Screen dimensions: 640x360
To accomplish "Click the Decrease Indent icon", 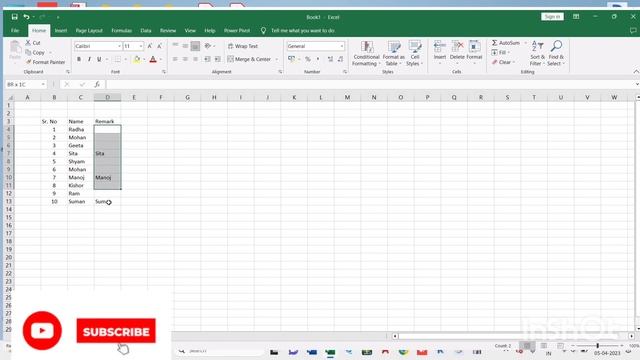I will coord(207,59).
